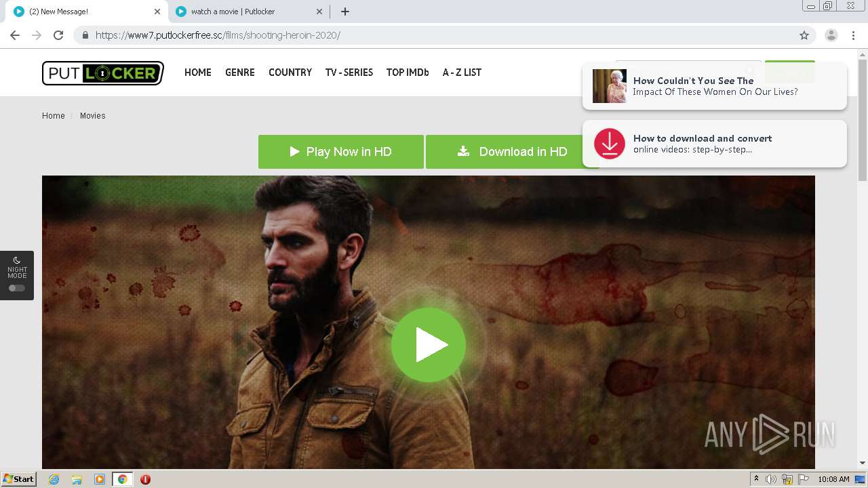The width and height of the screenshot is (868, 488).
Task: Click the padlock site info icon
Action: [85, 35]
